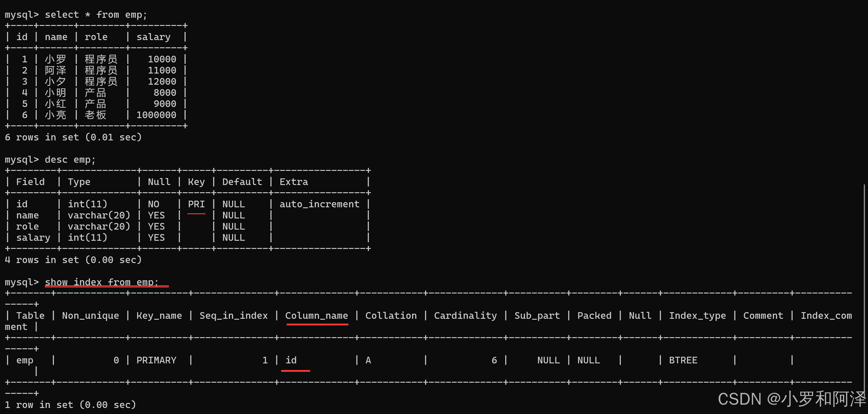Click the PRIMARY key name value
868x414 pixels.
[156, 360]
